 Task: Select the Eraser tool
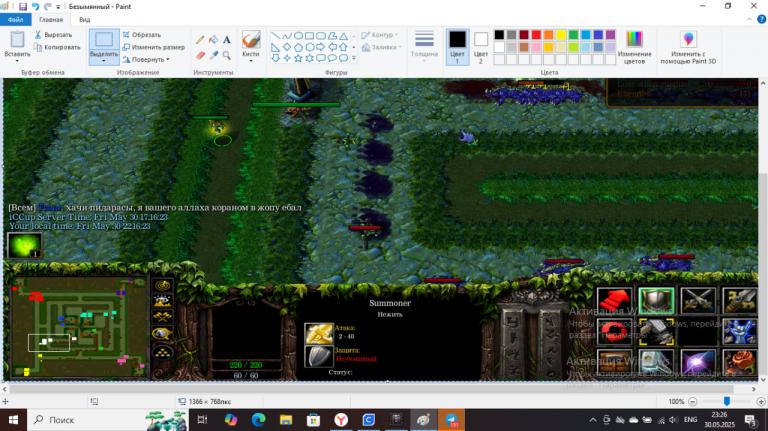[200, 55]
